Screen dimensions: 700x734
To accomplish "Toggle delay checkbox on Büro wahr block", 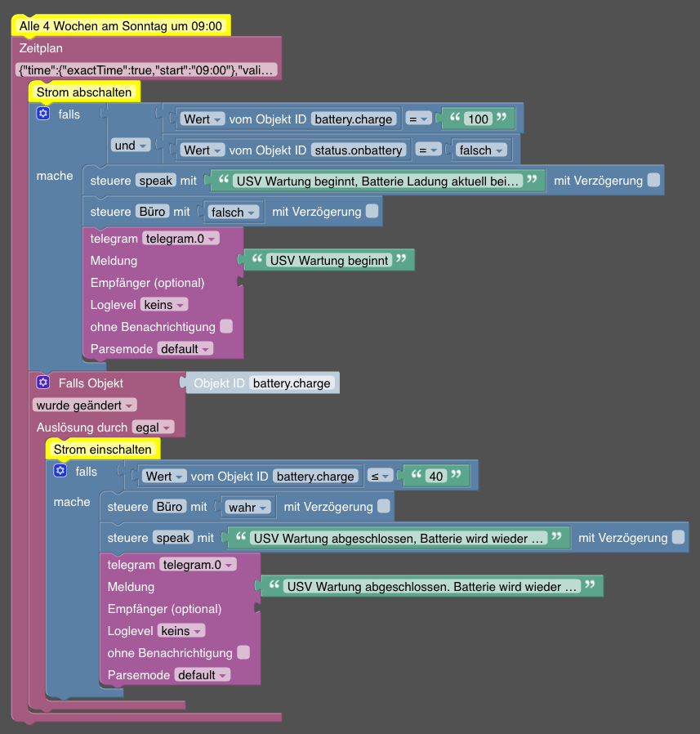I will 384,506.
